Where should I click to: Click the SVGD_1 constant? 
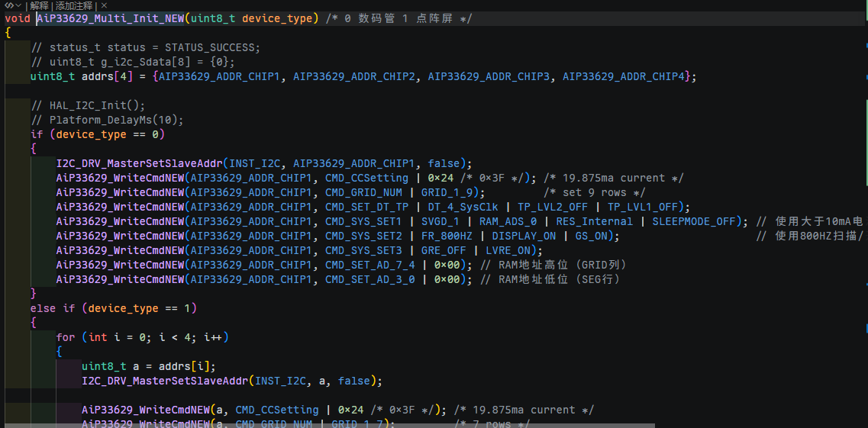click(440, 221)
